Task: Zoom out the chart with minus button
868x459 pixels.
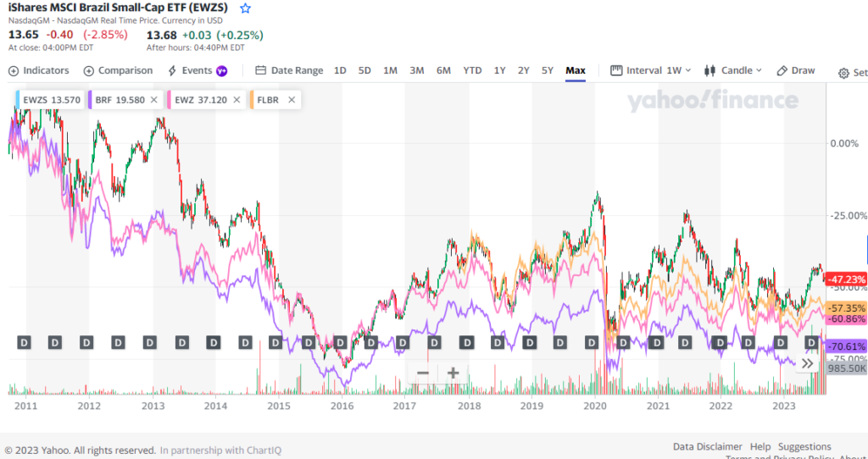Action: click(422, 373)
